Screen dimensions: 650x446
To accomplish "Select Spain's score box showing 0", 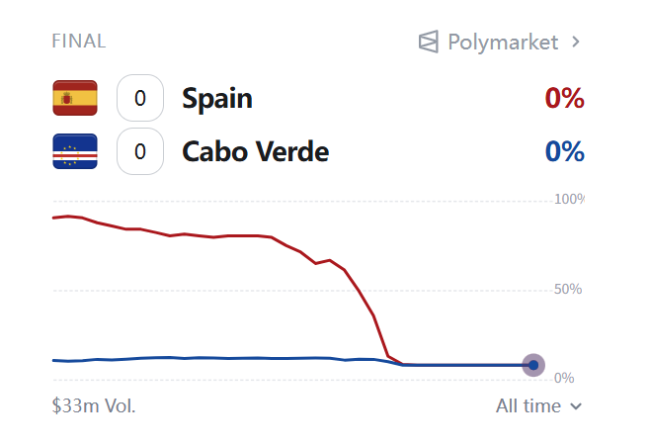I will click(140, 98).
